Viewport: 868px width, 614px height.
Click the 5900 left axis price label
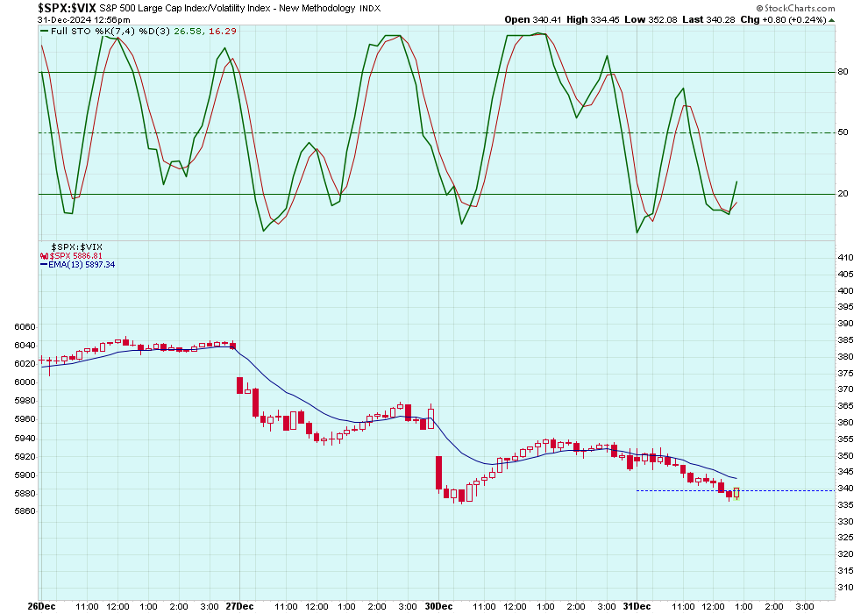(x=25, y=475)
